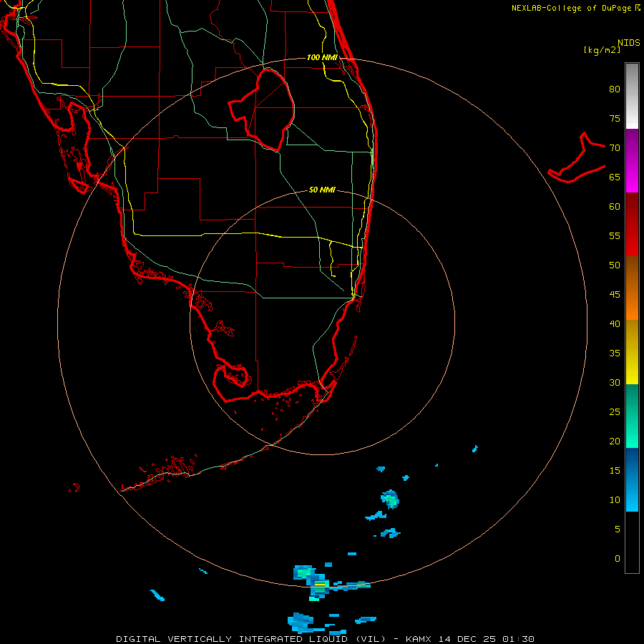
Task: Click the NEXLAB-College of DuPage credit text
Action: tap(571, 8)
